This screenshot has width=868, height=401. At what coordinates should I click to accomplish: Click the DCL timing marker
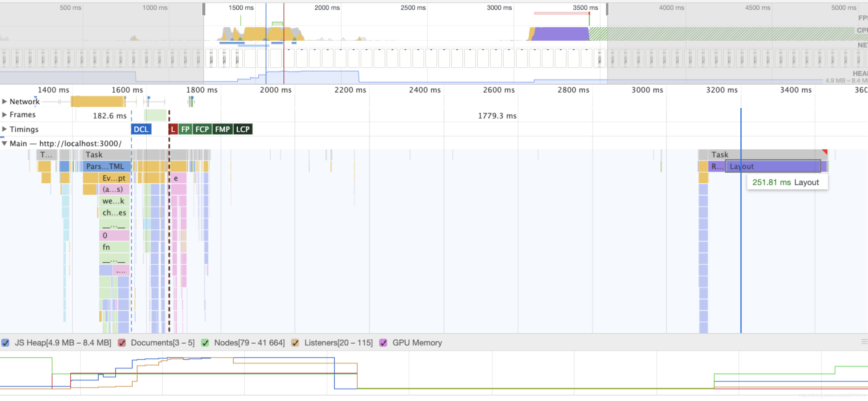coord(141,129)
